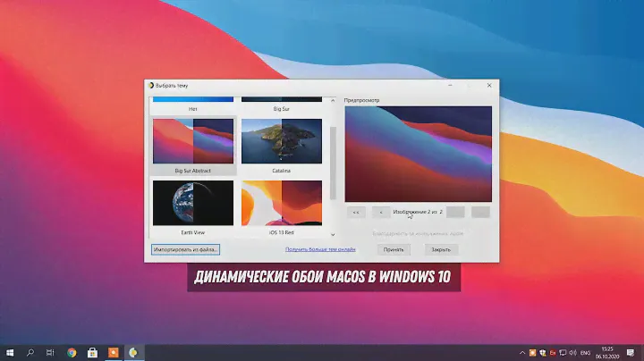
Task: Click the taskbar search magnifier icon
Action: [x=31, y=352]
